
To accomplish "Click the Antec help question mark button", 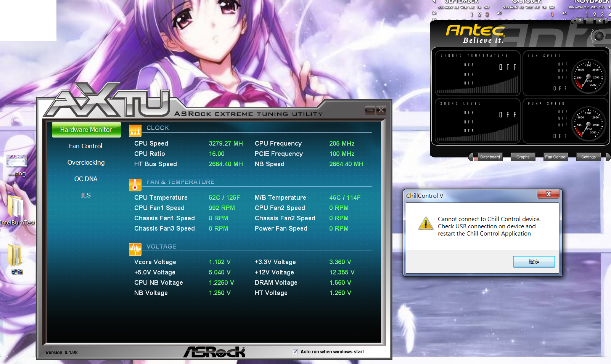I will point(580,21).
